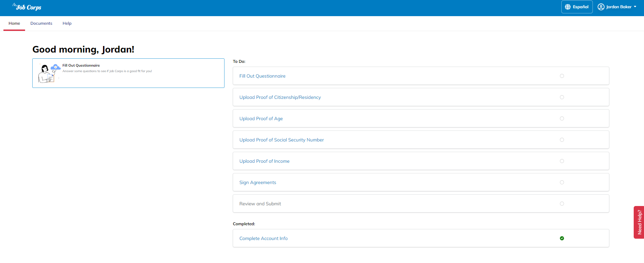
Task: Open the Need Help? side button
Action: 639,222
